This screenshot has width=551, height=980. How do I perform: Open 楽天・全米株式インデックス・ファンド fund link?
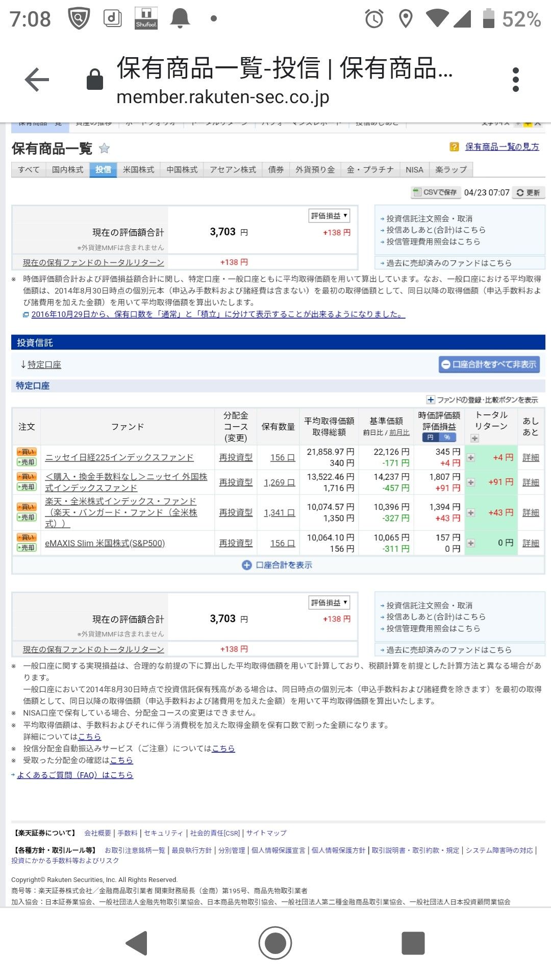click(121, 512)
